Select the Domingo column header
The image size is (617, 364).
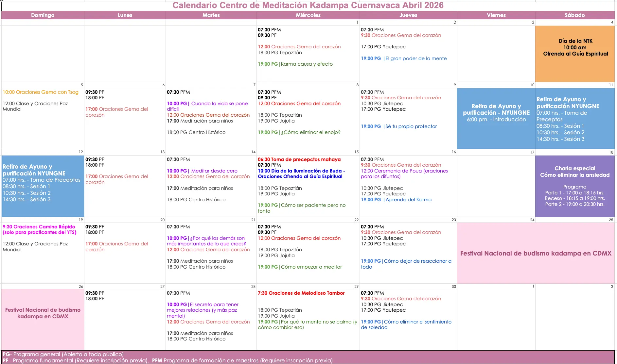pyautogui.click(x=43, y=15)
